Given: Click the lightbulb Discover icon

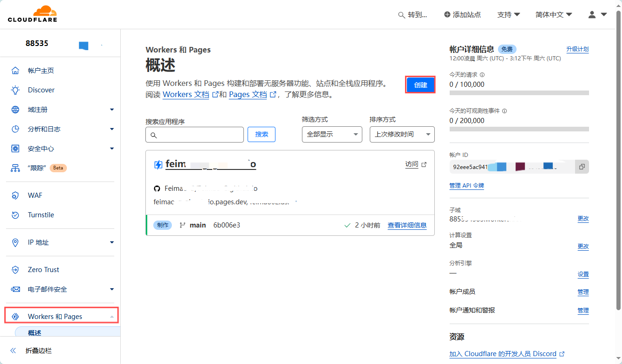Looking at the screenshot, I should 15,90.
